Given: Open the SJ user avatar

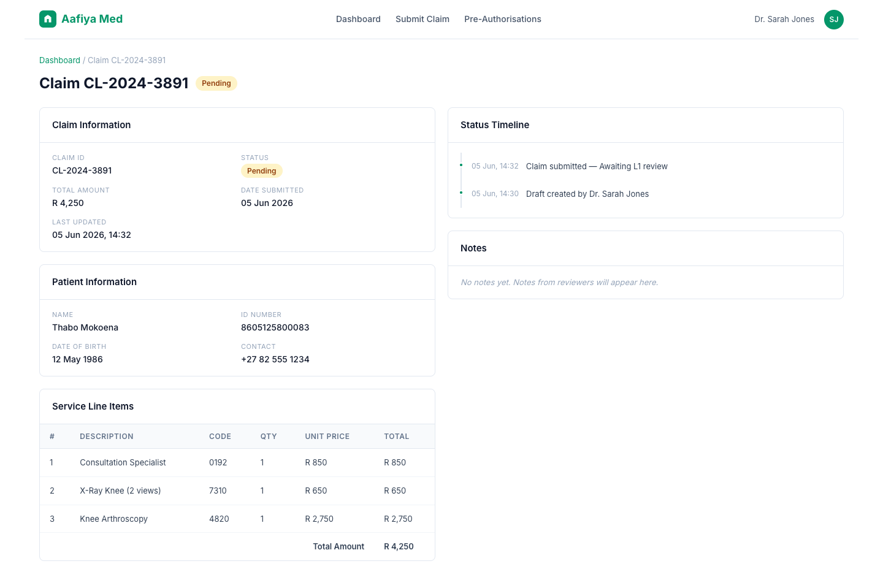Looking at the screenshot, I should tap(834, 20).
